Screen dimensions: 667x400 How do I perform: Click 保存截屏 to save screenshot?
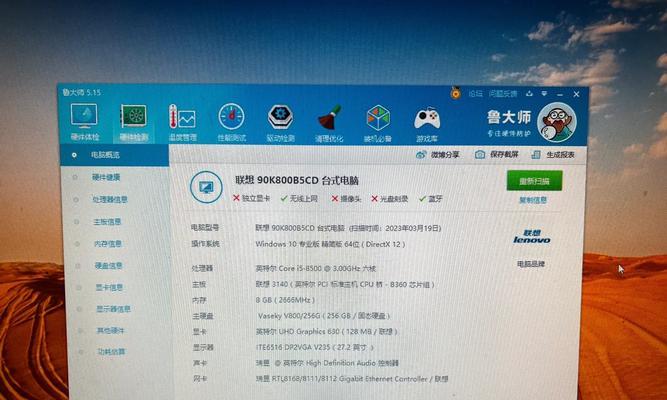(x=497, y=154)
